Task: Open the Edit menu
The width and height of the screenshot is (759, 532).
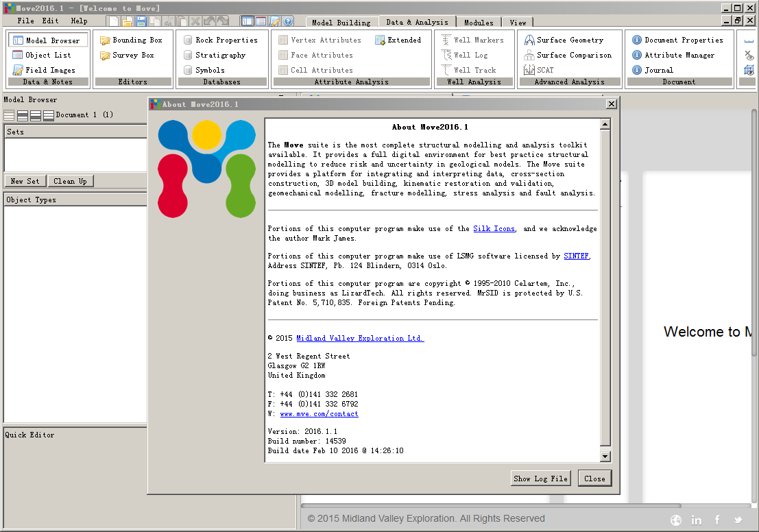Action: tap(50, 21)
